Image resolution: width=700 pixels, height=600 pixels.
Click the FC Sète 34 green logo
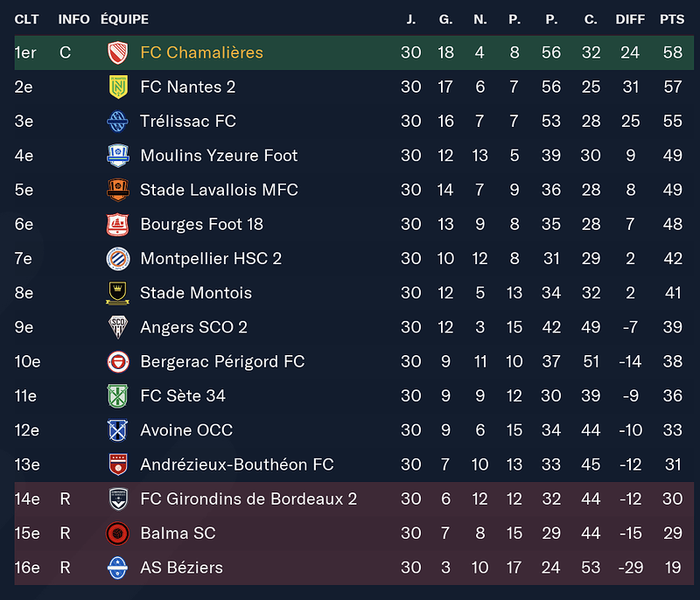(x=117, y=396)
